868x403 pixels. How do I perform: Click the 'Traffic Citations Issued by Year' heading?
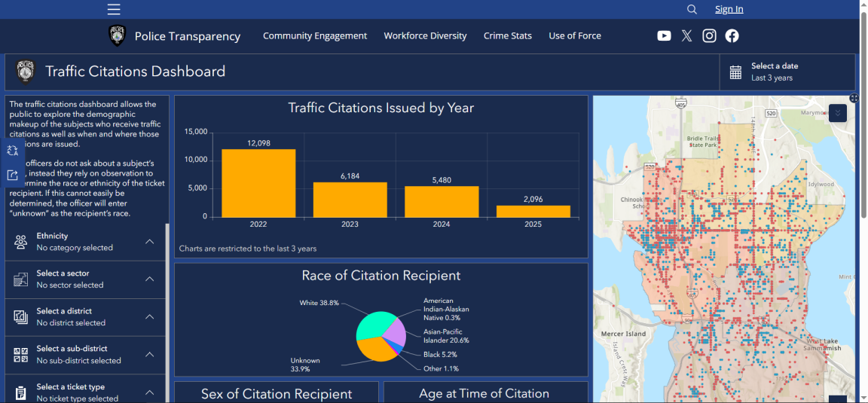(381, 108)
